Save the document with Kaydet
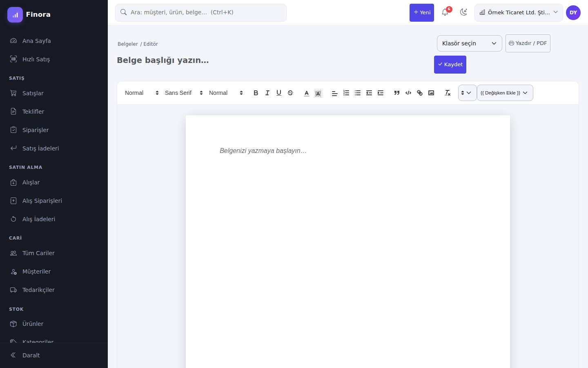Image resolution: width=588 pixels, height=368 pixels. coord(450,65)
